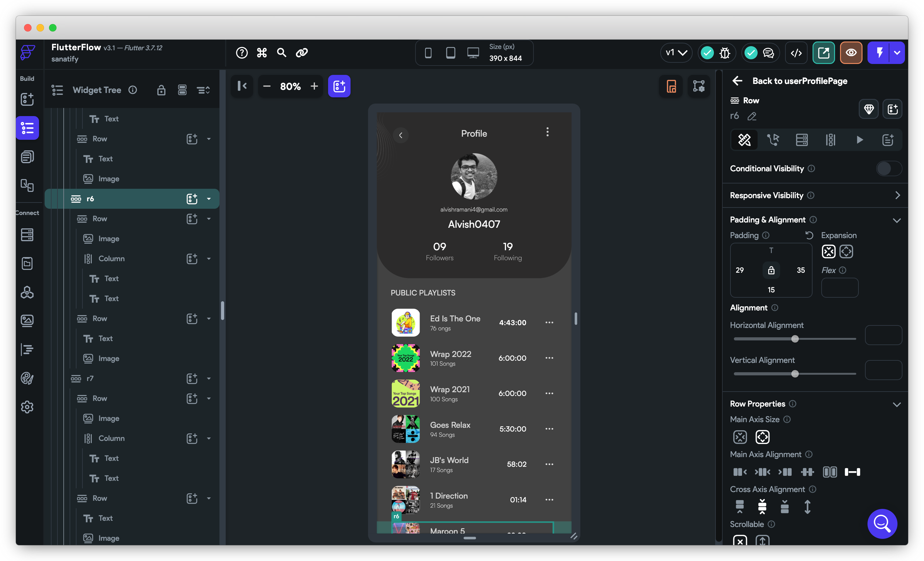Viewport: 924px width, 561px height.
Task: Collapse the Row Properties section chevron
Action: (897, 404)
